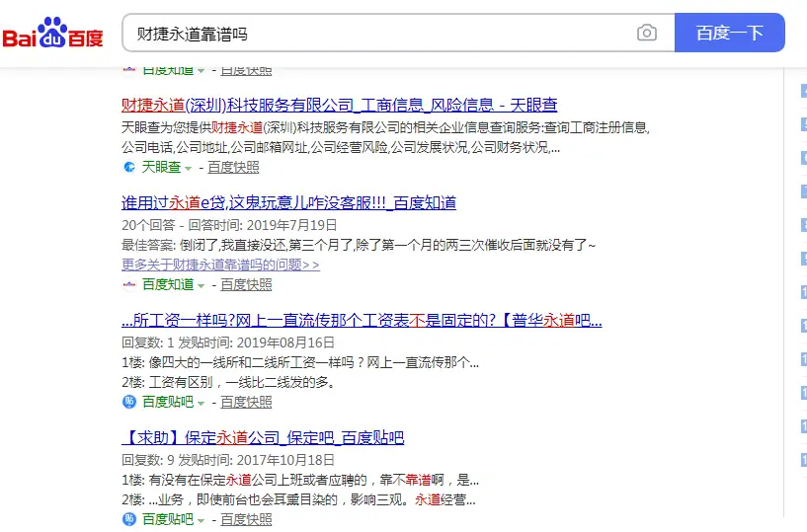Click the 天眼查 source icon
Screen dimensions: 807x532
tap(129, 167)
